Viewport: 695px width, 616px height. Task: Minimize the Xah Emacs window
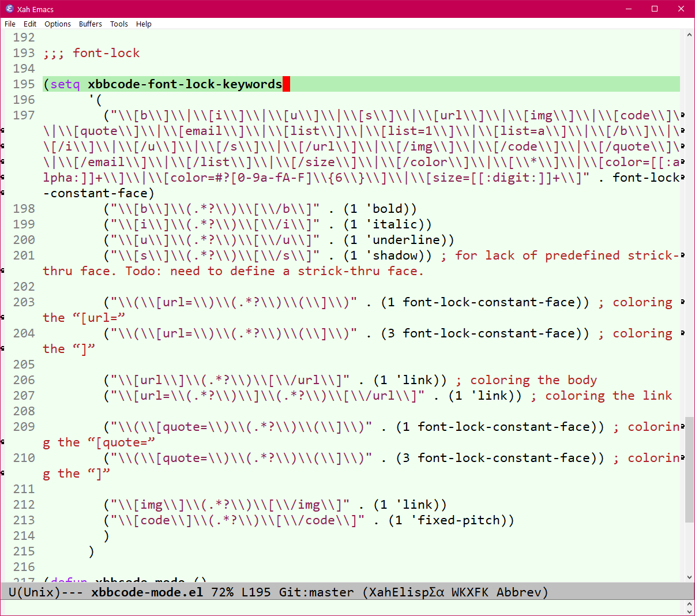pyautogui.click(x=628, y=9)
